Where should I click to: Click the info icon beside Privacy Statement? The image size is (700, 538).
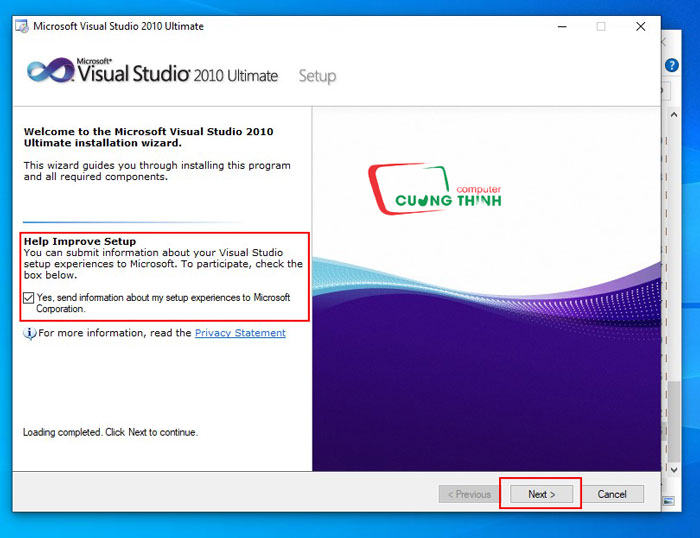tap(29, 333)
